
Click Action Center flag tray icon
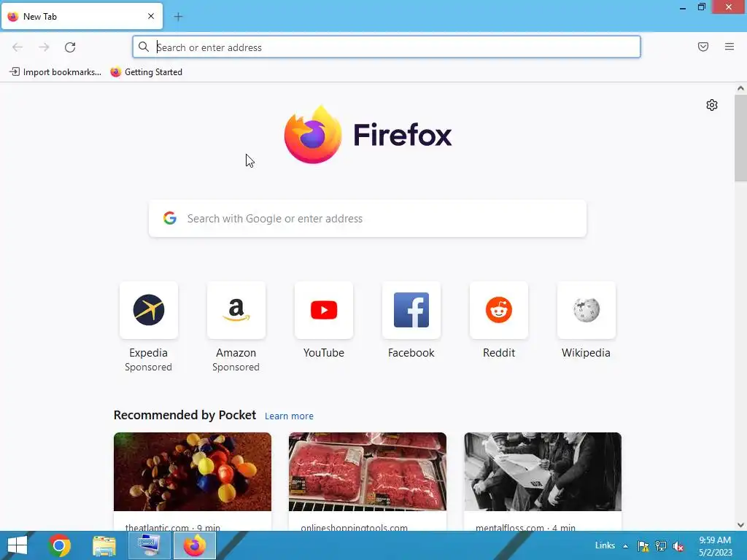pyautogui.click(x=643, y=545)
